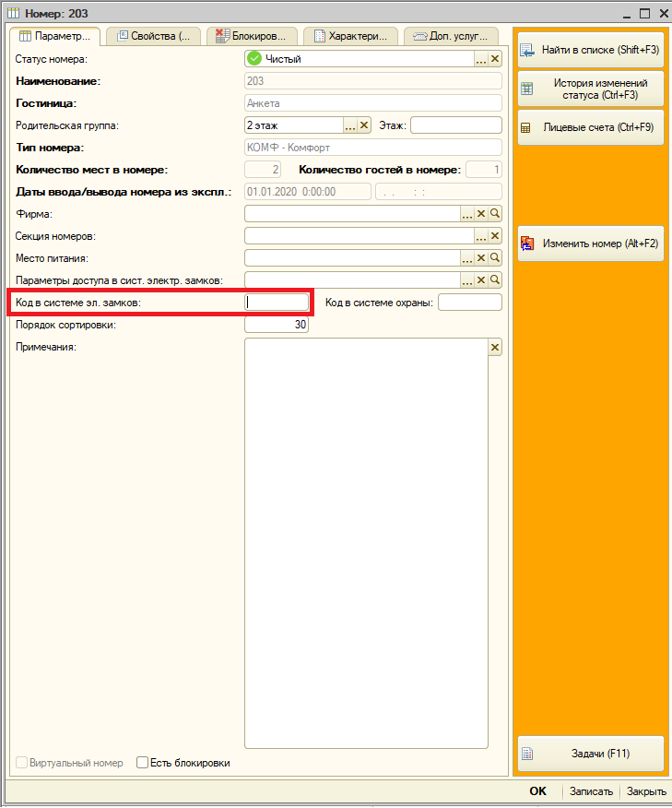Switch to the Свойства tab
Viewport: 672px width, 808px height.
[153, 36]
